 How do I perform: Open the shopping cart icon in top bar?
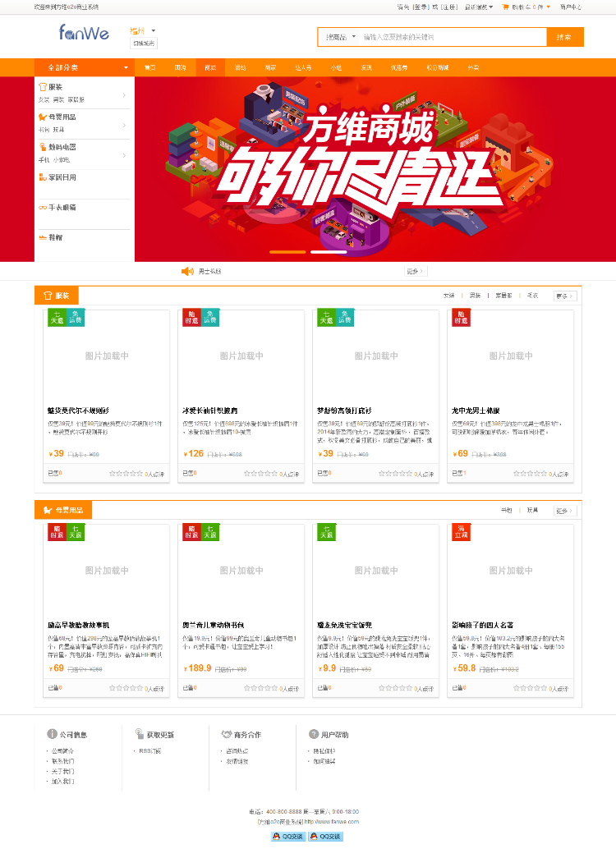[505, 7]
